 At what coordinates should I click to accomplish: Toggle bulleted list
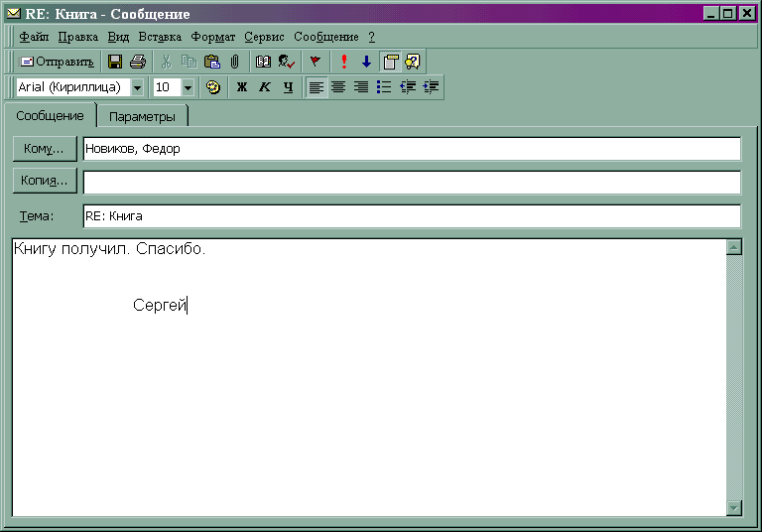[x=384, y=87]
